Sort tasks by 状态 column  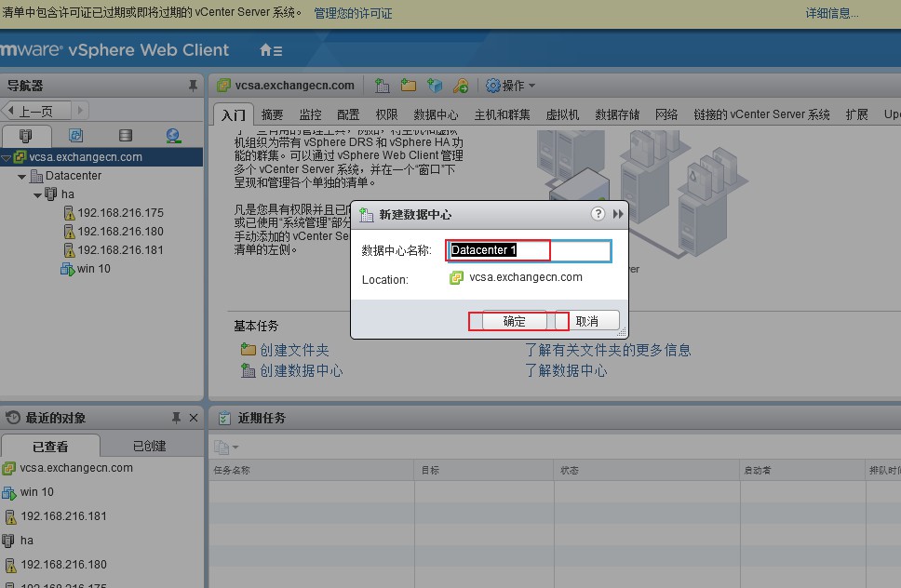647,470
